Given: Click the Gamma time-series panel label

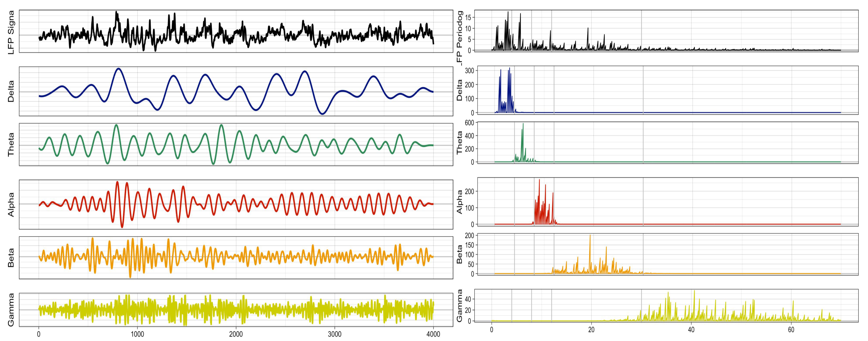Looking at the screenshot, I should coord(11,310).
